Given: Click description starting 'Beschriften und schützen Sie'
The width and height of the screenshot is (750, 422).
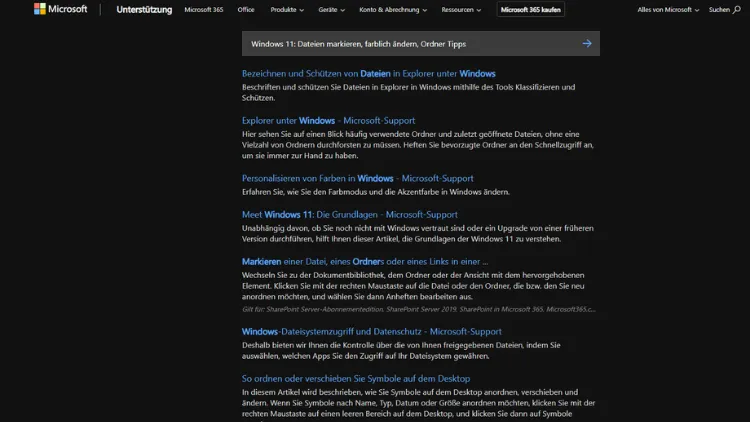Looking at the screenshot, I should [408, 92].
